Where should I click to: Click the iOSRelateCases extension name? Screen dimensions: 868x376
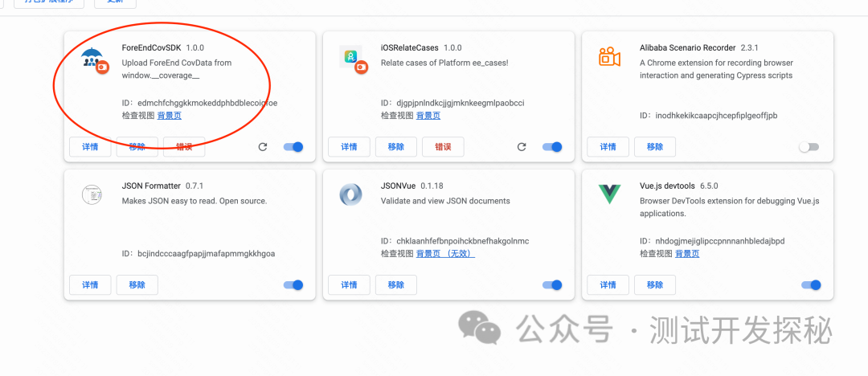coord(410,47)
